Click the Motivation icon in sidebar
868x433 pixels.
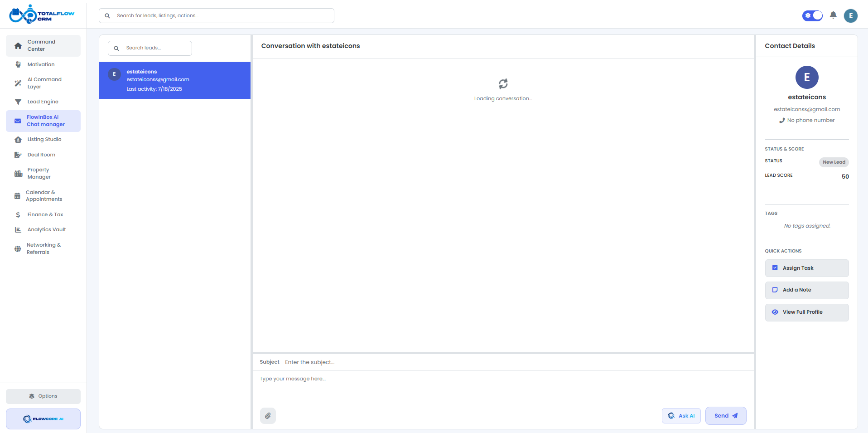point(18,64)
